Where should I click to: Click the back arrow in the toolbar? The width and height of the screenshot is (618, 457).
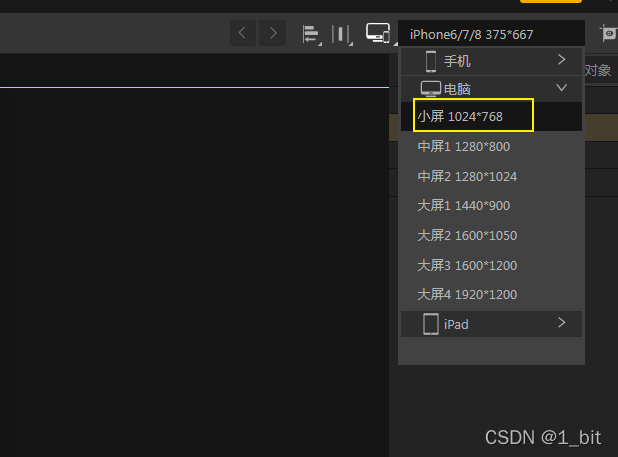click(243, 33)
